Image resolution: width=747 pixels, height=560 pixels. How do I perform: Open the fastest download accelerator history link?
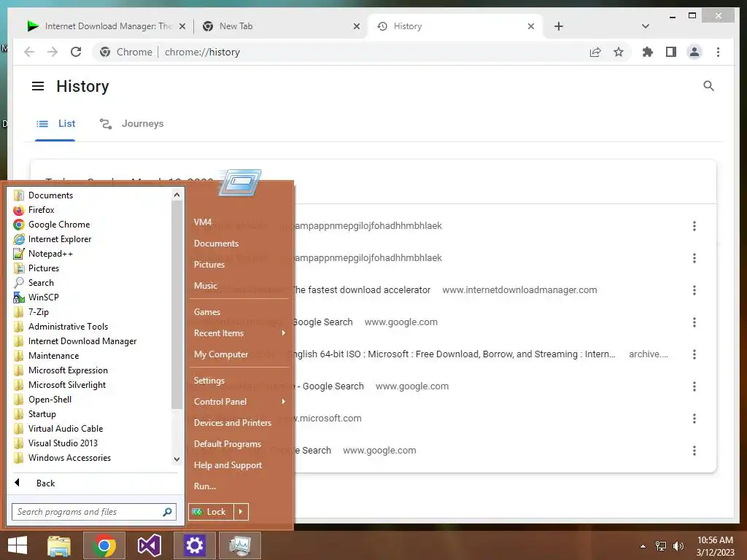360,290
